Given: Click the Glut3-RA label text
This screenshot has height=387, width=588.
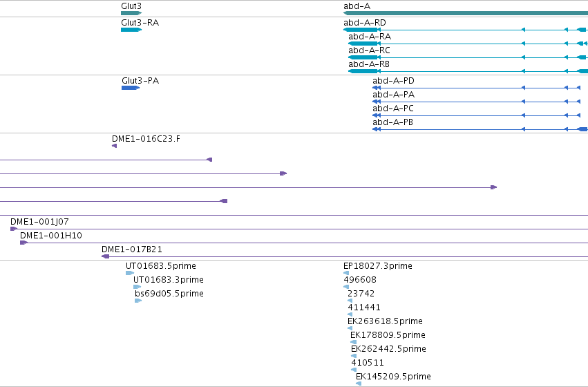Looking at the screenshot, I should (140, 23).
